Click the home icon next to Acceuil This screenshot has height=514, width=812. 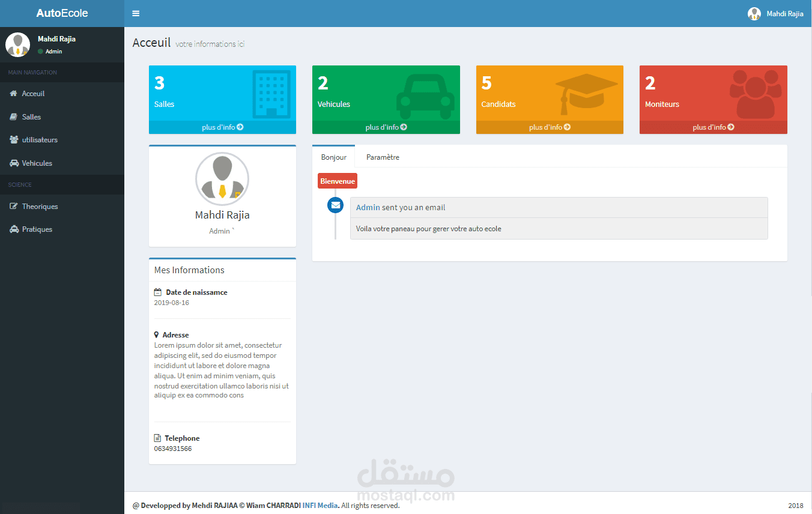pyautogui.click(x=14, y=94)
